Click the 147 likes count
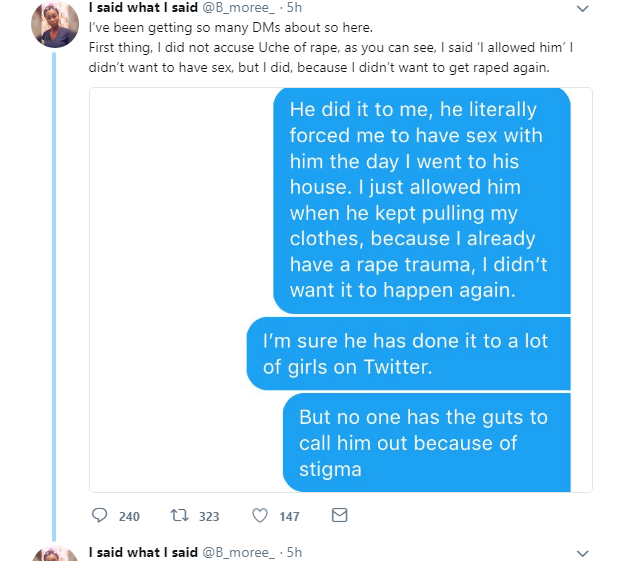Image resolution: width=622 pixels, height=561 pixels. (x=289, y=516)
